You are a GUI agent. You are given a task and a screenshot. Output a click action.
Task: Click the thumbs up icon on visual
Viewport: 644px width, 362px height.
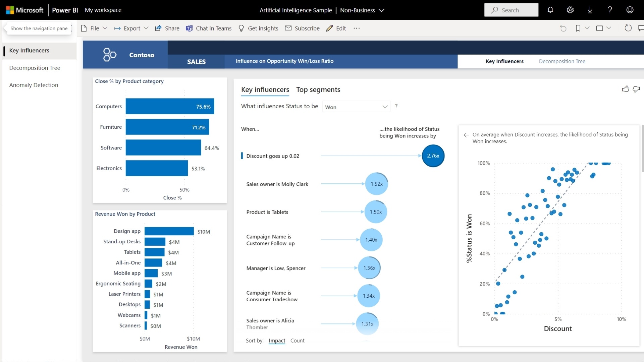point(626,89)
